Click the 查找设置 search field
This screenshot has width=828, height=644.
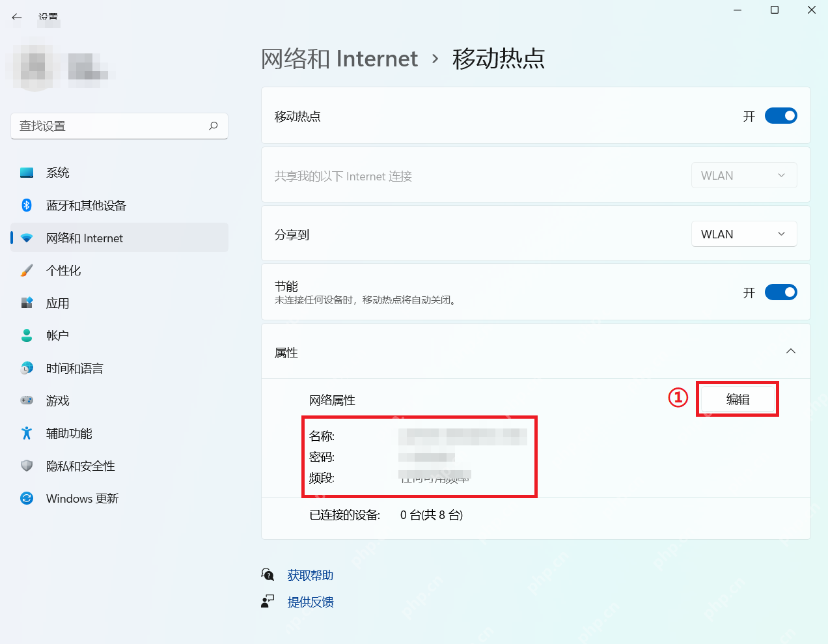click(119, 126)
